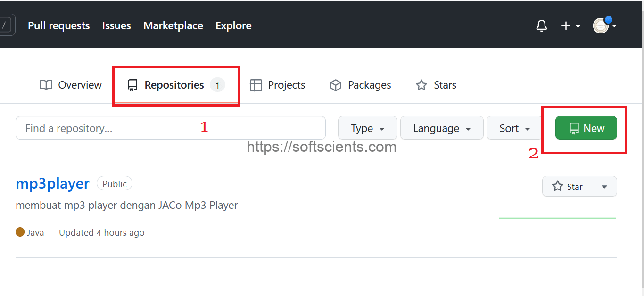This screenshot has height=296, width=644.
Task: Expand the arrow next to Star button
Action: (x=604, y=186)
